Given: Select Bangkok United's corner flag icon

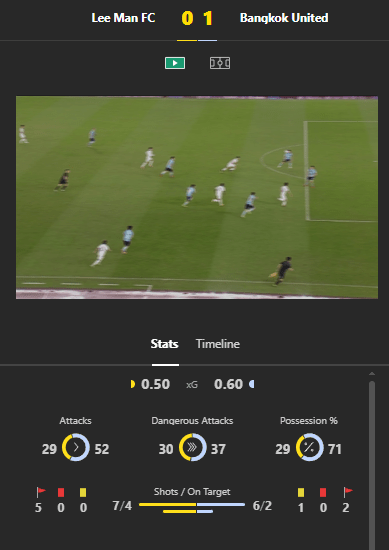Looking at the screenshot, I should coord(348,492).
